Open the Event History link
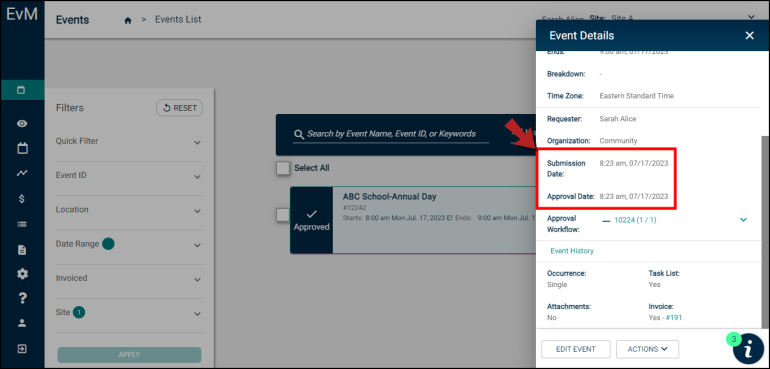This screenshot has width=770, height=369. coord(572,251)
